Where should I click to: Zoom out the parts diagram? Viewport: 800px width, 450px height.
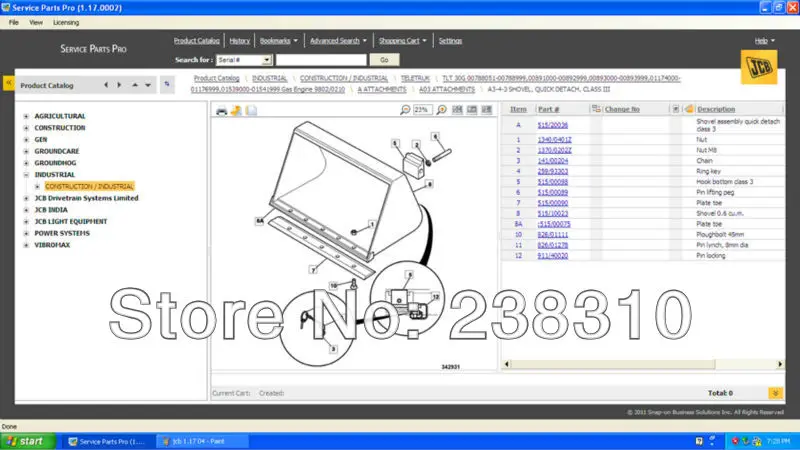tap(405, 110)
